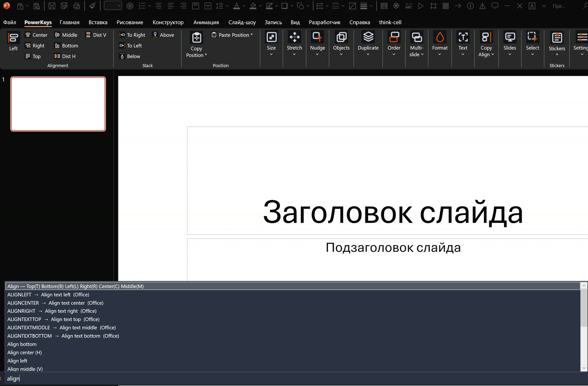Viewport: 588px width, 386px height.
Task: Click Copy Position button
Action: click(x=197, y=44)
